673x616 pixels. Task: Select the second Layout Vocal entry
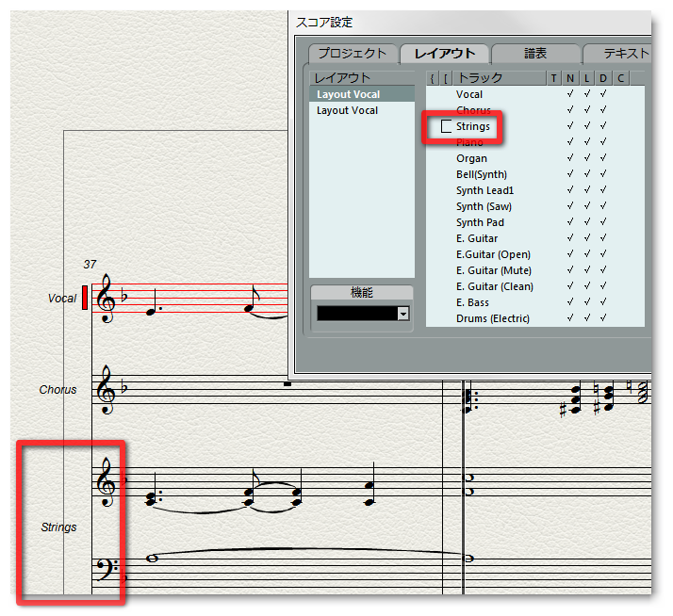[x=362, y=111]
